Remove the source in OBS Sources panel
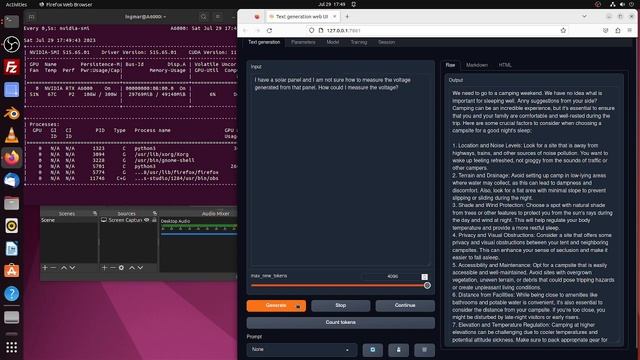The image size is (640, 360). click(113, 268)
